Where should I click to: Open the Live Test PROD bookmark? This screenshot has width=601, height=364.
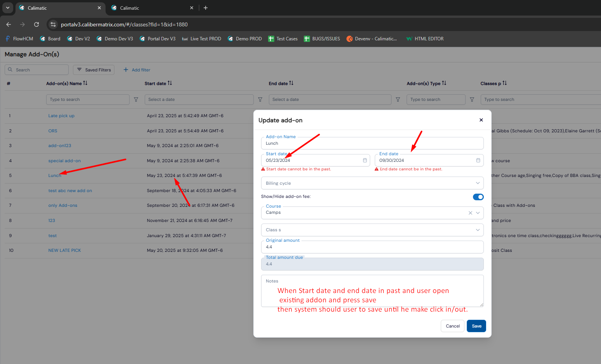tap(201, 39)
